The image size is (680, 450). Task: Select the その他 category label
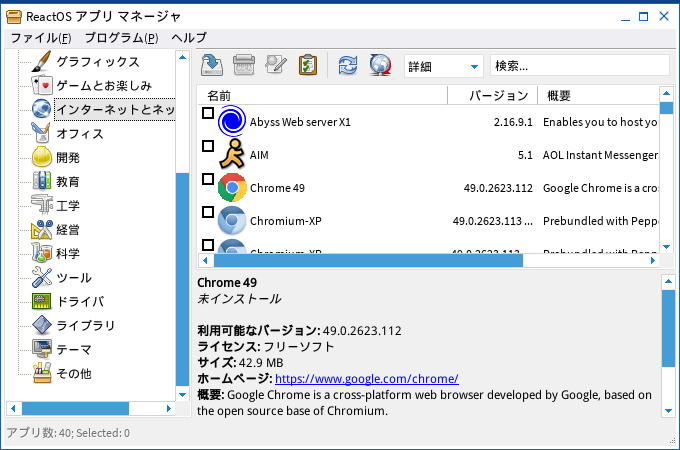coord(74,373)
